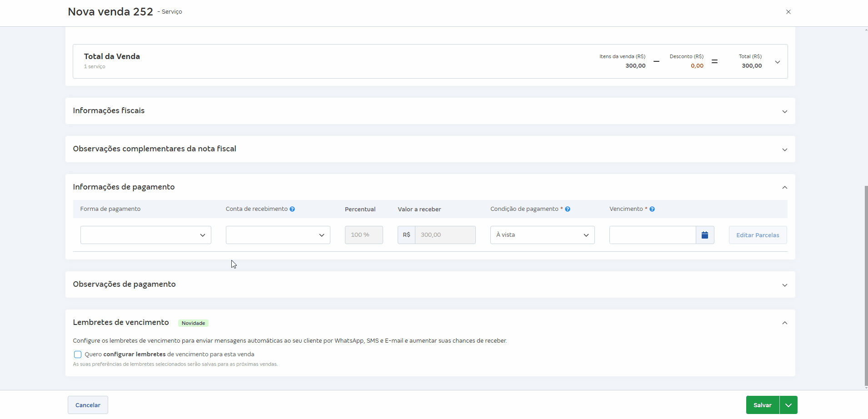Expand Observações complementares da nota fiscal
This screenshot has width=868, height=419.
pos(785,150)
